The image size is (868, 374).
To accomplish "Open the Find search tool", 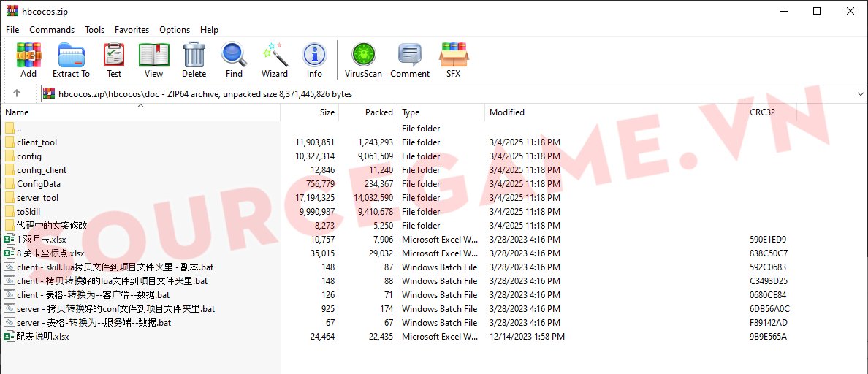I will tap(234, 59).
